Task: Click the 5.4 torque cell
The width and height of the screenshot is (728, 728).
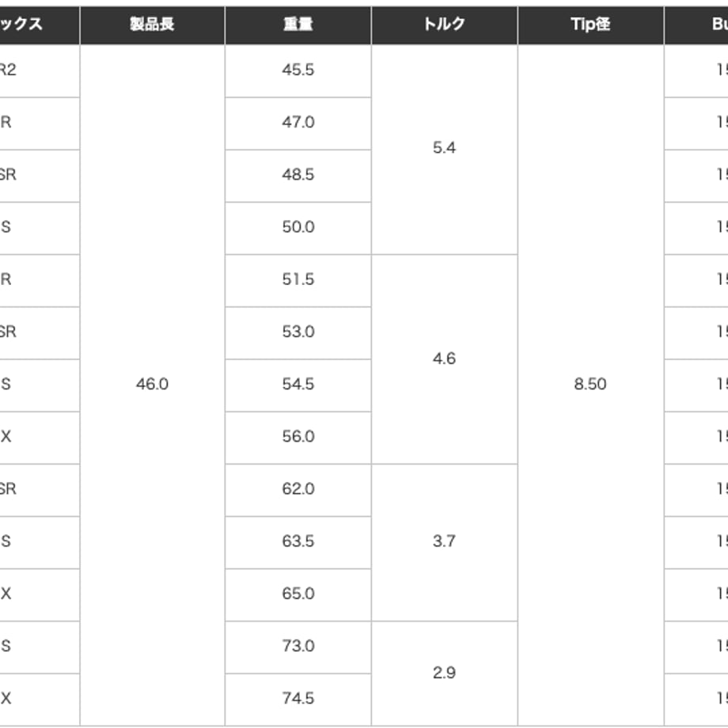Action: (x=445, y=150)
